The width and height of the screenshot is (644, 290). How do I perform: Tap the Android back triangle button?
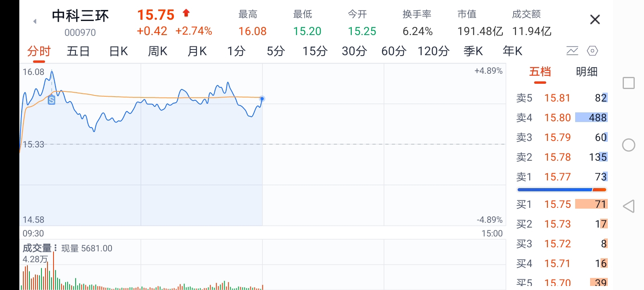click(x=629, y=206)
